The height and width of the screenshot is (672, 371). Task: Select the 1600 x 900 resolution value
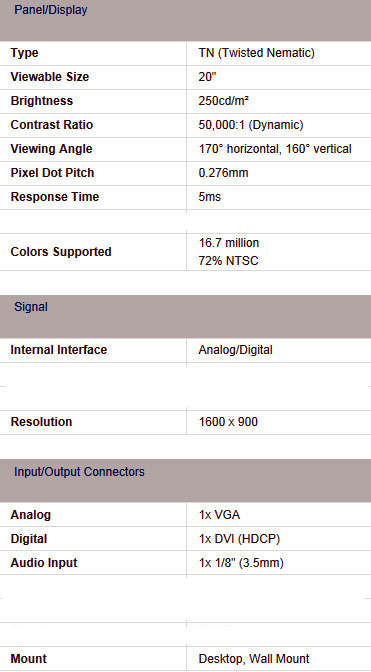[x=228, y=422]
